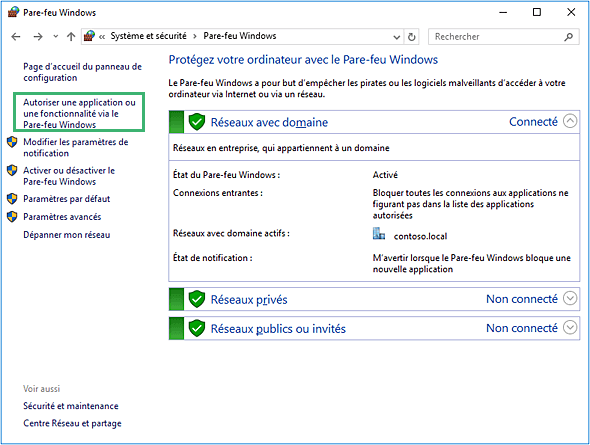
Task: Click the Forward navigation arrow
Action: [x=38, y=36]
